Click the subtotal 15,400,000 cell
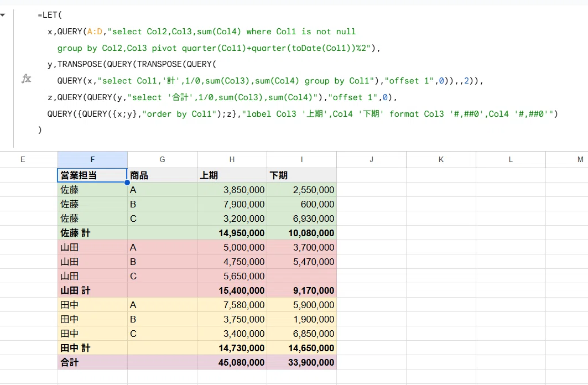The height and width of the screenshot is (385, 588). [232, 290]
